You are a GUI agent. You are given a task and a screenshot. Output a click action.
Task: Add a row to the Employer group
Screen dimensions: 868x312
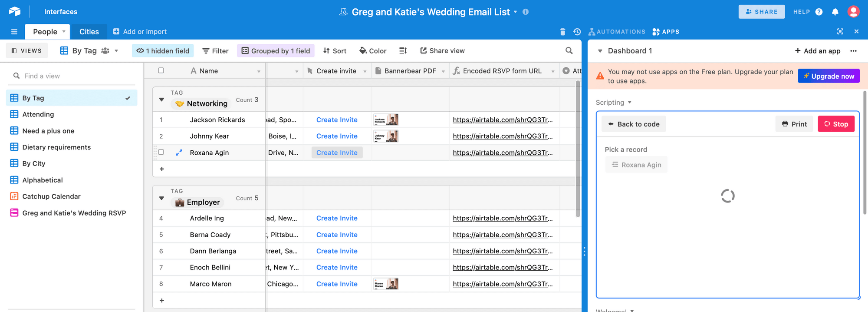(x=162, y=301)
